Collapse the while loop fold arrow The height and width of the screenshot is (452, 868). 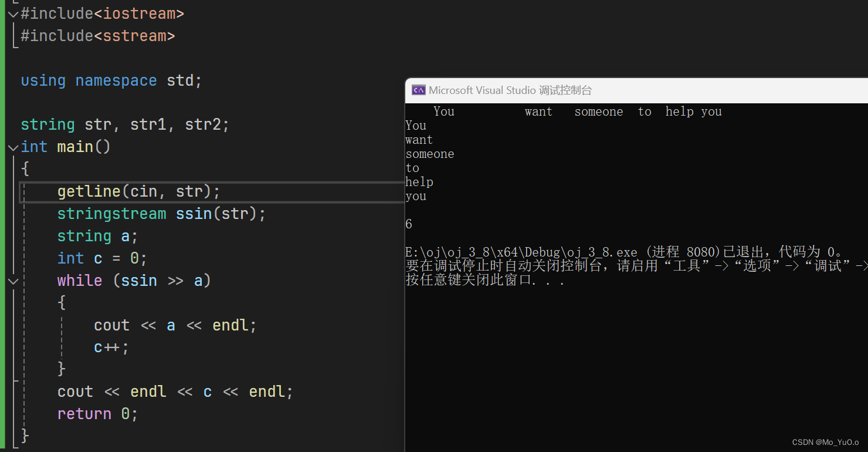(12, 281)
